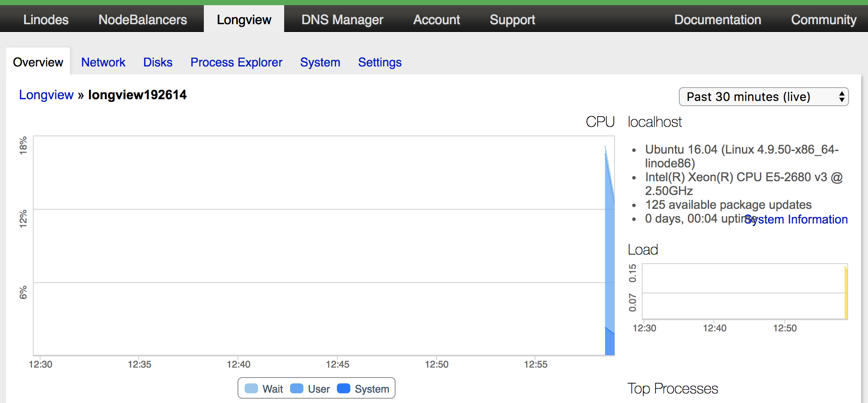Switch to the Disks tab
Screen dimensions: 868x403
(x=158, y=62)
